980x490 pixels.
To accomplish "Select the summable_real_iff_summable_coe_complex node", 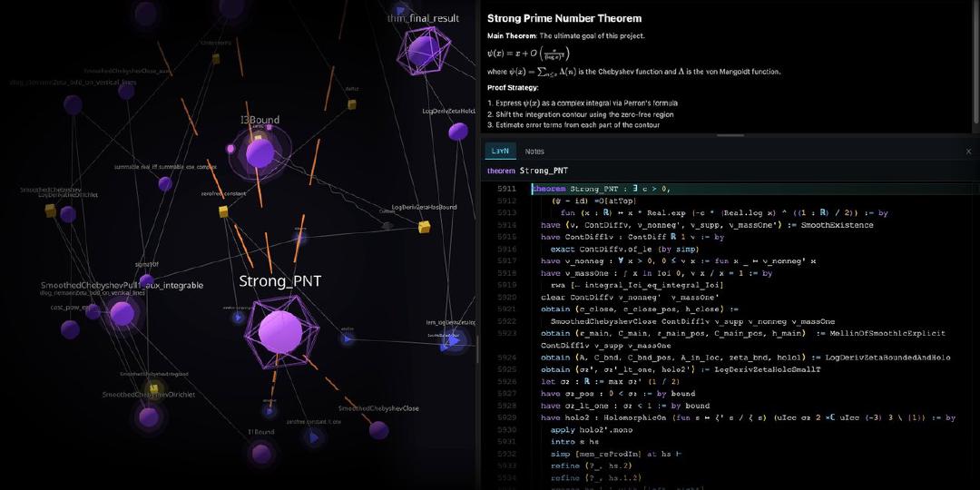I will (165, 184).
